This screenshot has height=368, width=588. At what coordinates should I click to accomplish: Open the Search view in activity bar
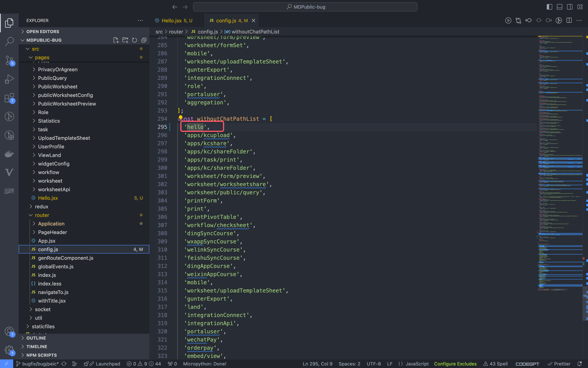[x=9, y=41]
